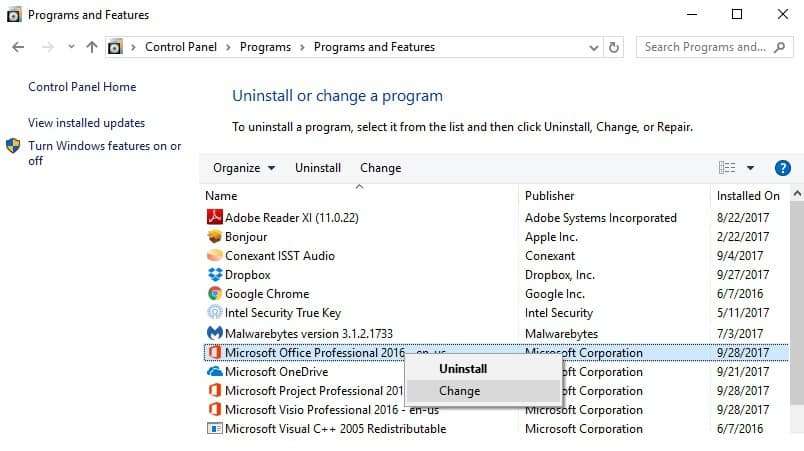Expand the view options dropdown arrow
Image resolution: width=804 pixels, height=451 pixels.
(x=750, y=168)
